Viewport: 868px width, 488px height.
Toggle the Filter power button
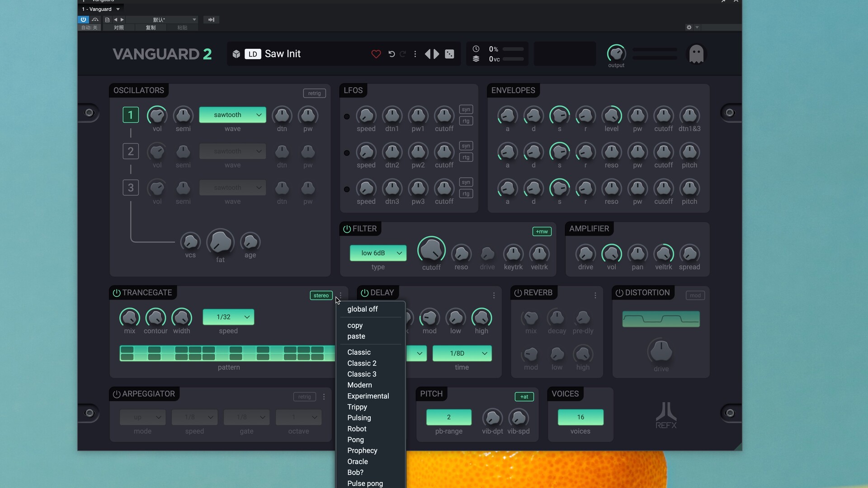[347, 229]
